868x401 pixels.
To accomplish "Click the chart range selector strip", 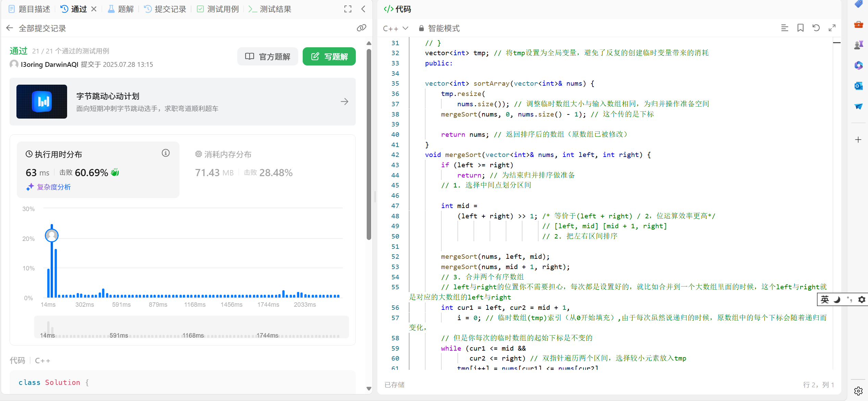I will tap(191, 327).
